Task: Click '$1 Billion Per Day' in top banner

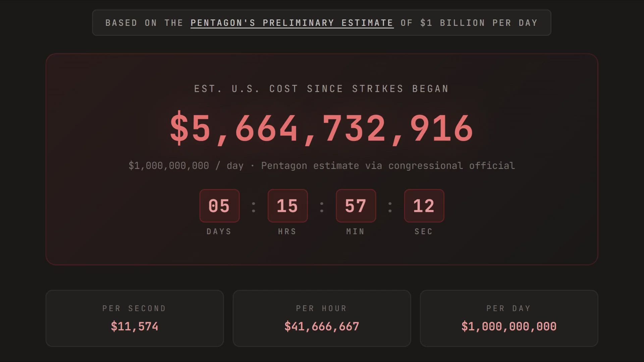Action: coord(479,23)
